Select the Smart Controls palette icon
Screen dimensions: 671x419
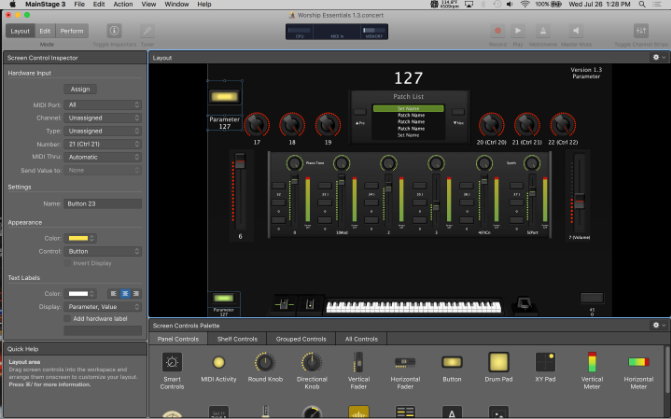tap(172, 362)
